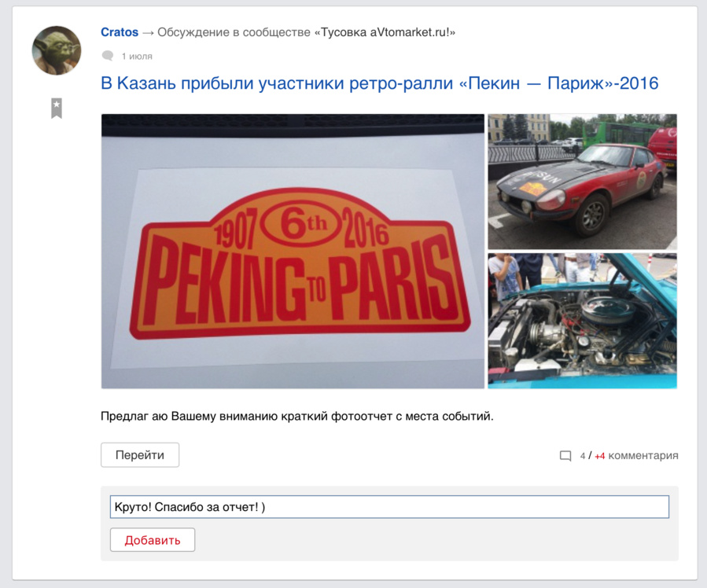Click the text 'Предлаг аю Вашему вниманию краткий фотоотчет'
This screenshot has height=588, width=707.
247,416
